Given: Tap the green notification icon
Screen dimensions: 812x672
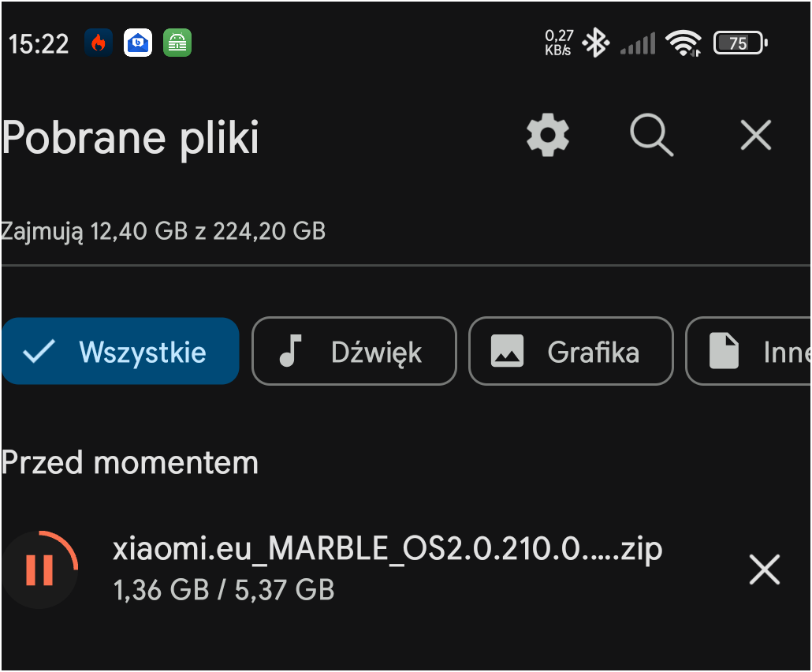Looking at the screenshot, I should 177,43.
